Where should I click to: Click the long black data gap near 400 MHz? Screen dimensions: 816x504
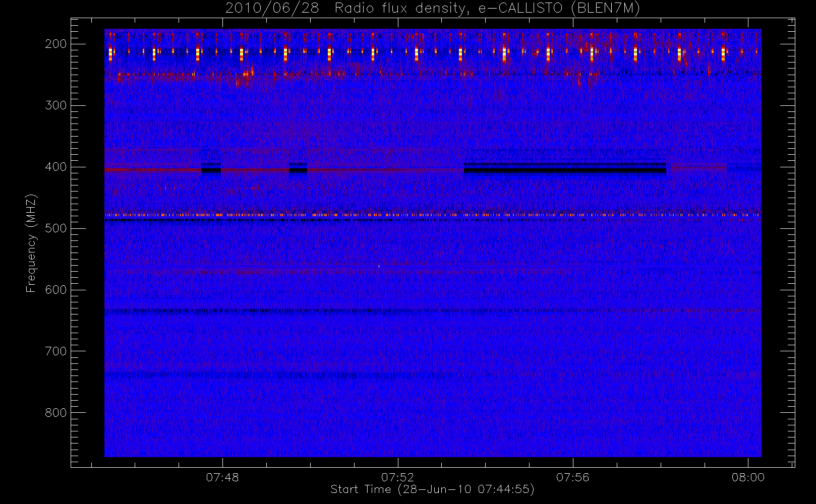click(x=565, y=169)
